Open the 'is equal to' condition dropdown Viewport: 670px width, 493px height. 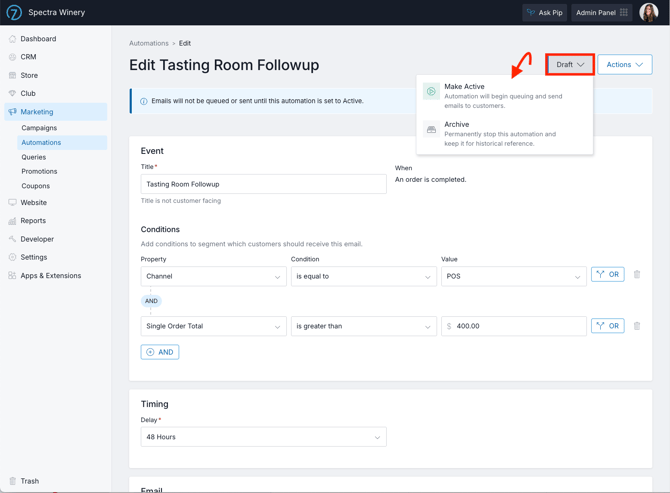364,276
